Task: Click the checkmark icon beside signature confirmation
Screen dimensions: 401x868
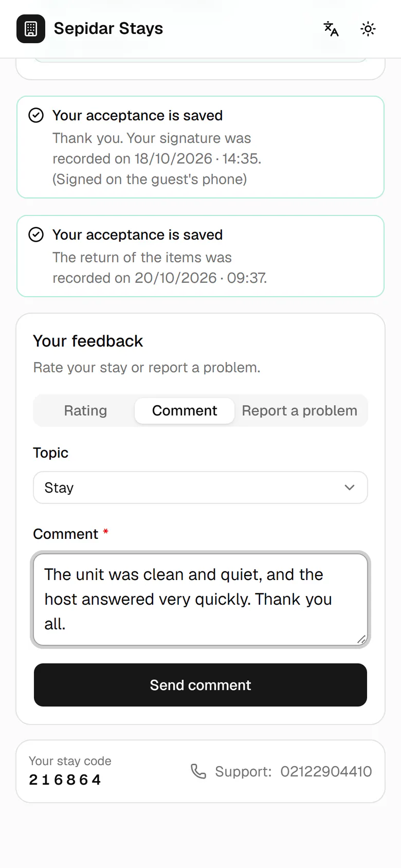Action: coord(36,115)
